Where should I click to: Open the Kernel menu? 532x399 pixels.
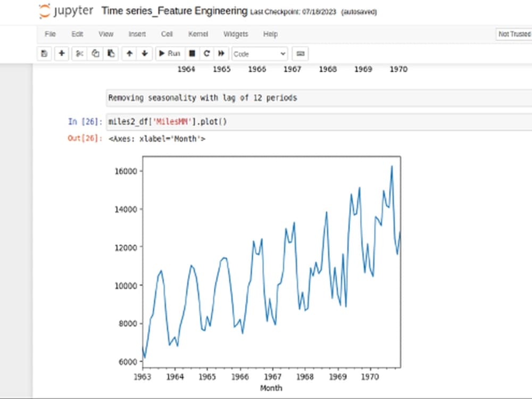coord(198,34)
